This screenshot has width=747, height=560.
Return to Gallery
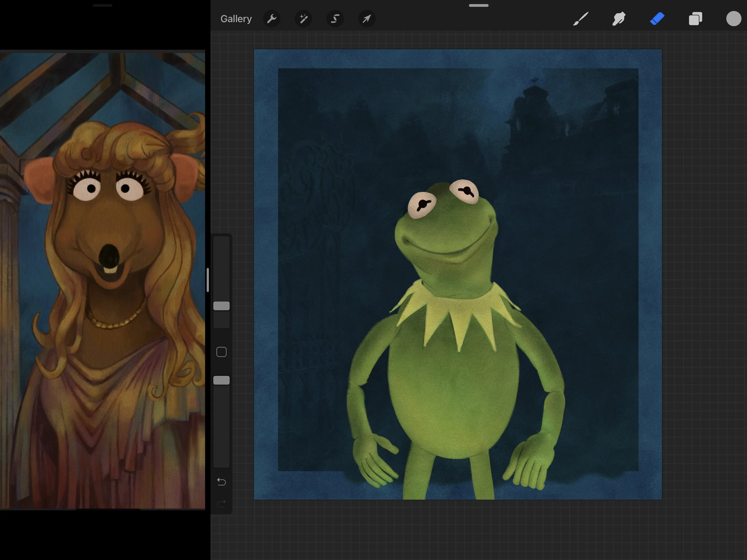pyautogui.click(x=236, y=19)
